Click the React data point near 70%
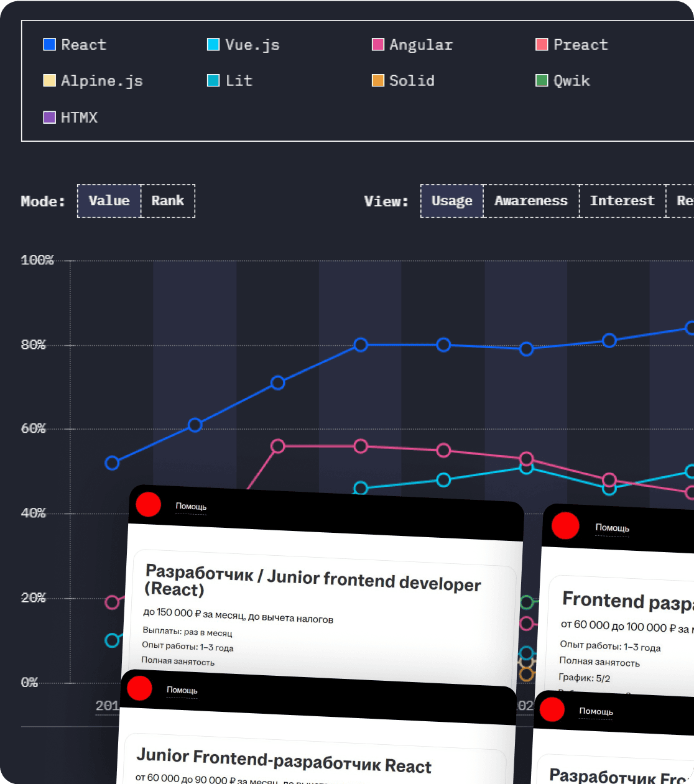694x784 pixels. point(278,383)
